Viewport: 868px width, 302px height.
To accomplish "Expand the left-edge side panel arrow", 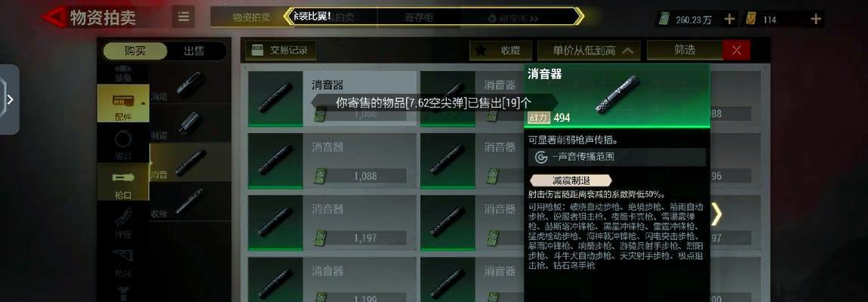I will pos(9,100).
